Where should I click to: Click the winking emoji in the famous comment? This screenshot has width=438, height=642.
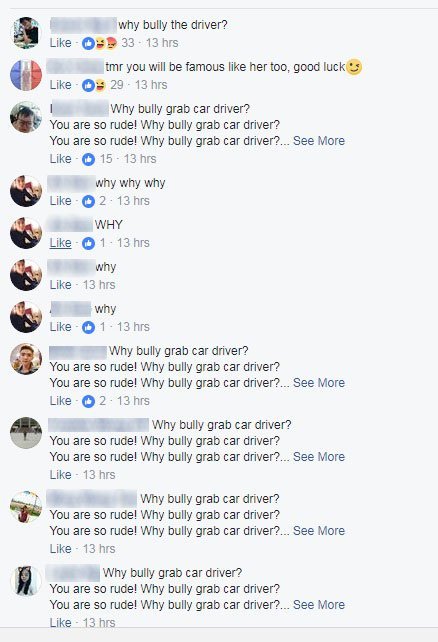(354, 67)
